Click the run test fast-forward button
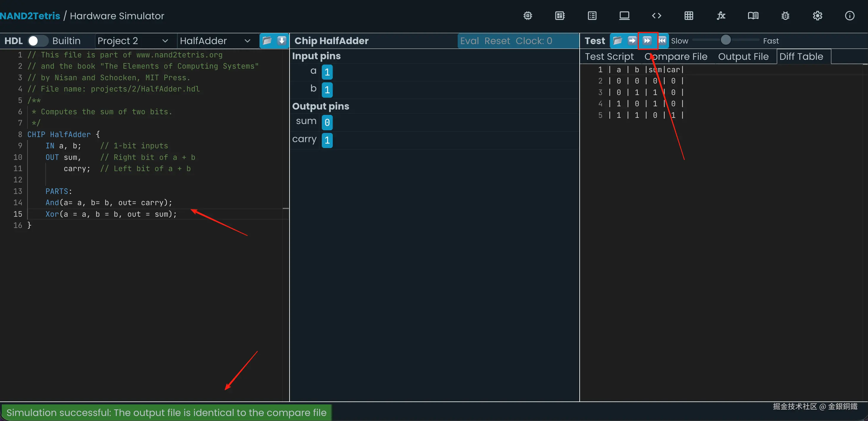Screen dimensions: 868x421 647,41
